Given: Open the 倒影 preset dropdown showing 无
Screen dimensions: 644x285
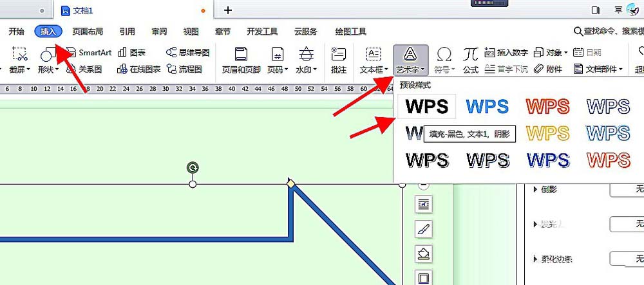Looking at the screenshot, I should (x=627, y=189).
